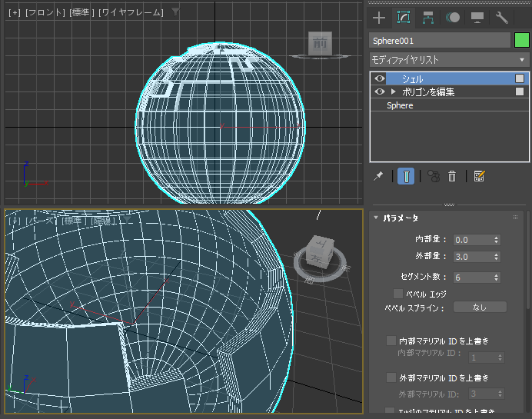Click the square box on ポリゴンを編集 row
The width and height of the screenshot is (532, 419).
520,91
